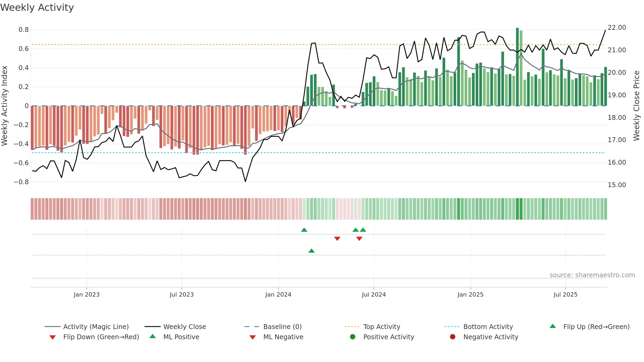
Task: Click the green triangle beside the Flip Up legend
Action: [553, 326]
